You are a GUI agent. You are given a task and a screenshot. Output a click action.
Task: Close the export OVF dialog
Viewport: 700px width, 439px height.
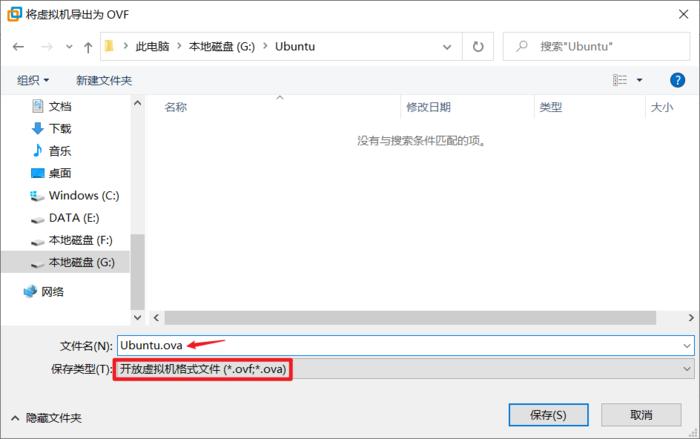(683, 14)
